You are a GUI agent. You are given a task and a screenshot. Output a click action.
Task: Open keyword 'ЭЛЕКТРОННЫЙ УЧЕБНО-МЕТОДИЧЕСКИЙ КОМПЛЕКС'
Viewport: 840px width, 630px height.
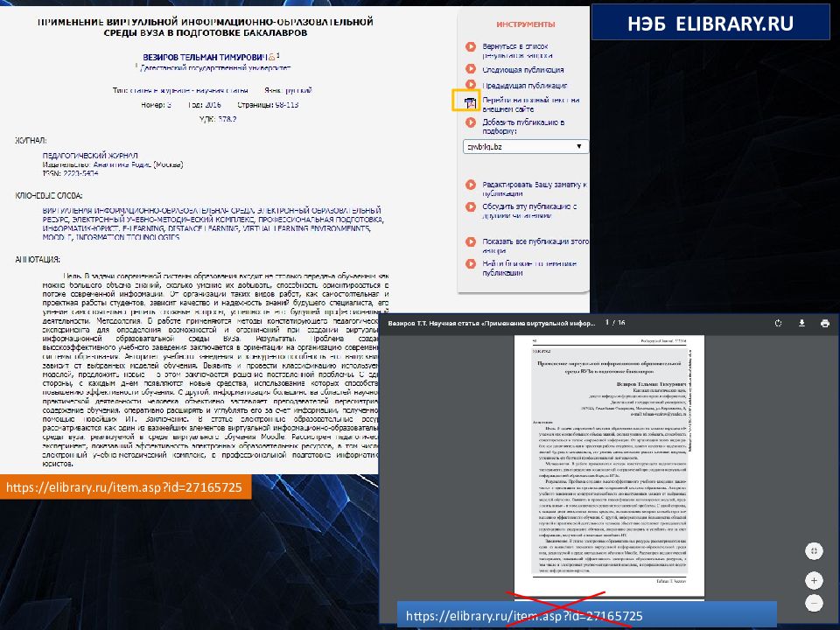pos(164,219)
